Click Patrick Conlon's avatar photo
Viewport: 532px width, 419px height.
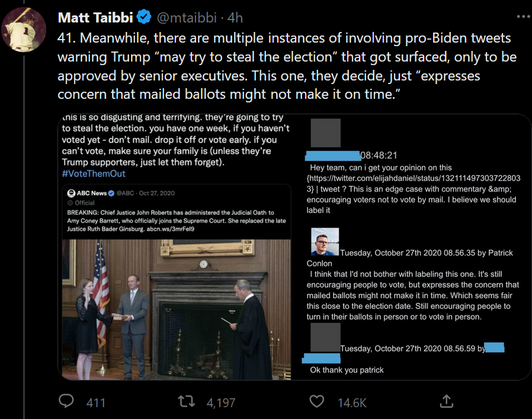tap(325, 241)
